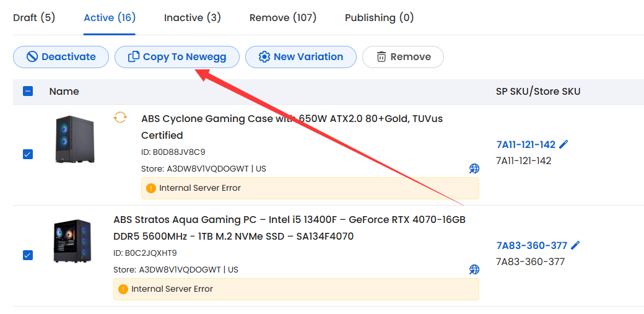Click the Copy To Newegg button

[177, 57]
